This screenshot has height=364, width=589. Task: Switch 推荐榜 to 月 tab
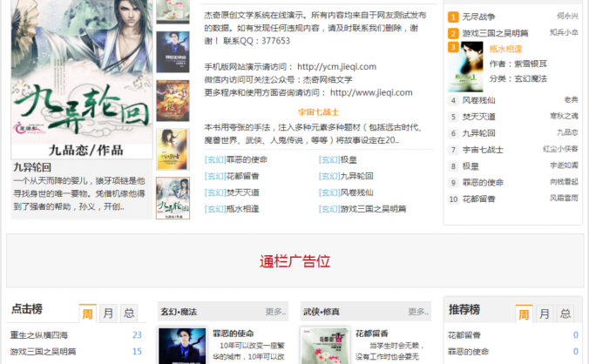click(x=545, y=313)
